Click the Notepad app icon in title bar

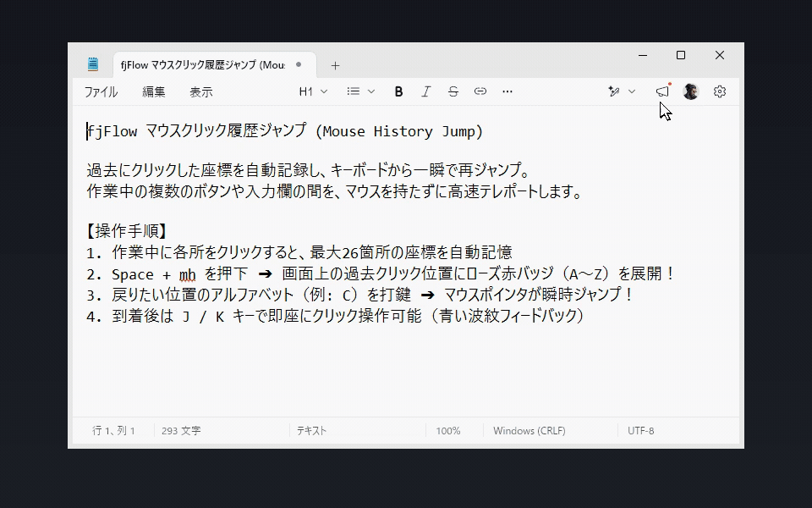93,64
